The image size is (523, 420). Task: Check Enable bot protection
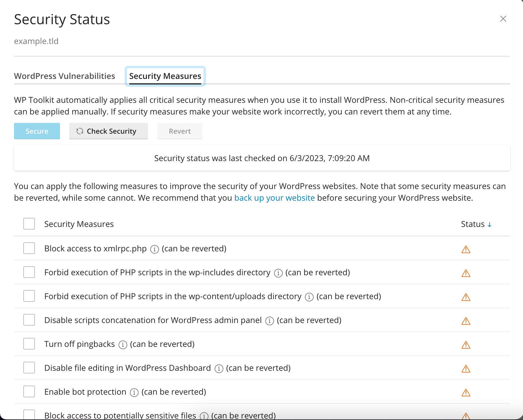(29, 391)
